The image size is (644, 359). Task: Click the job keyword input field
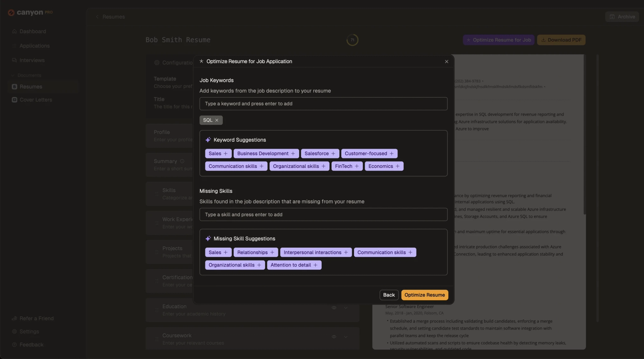tap(323, 104)
